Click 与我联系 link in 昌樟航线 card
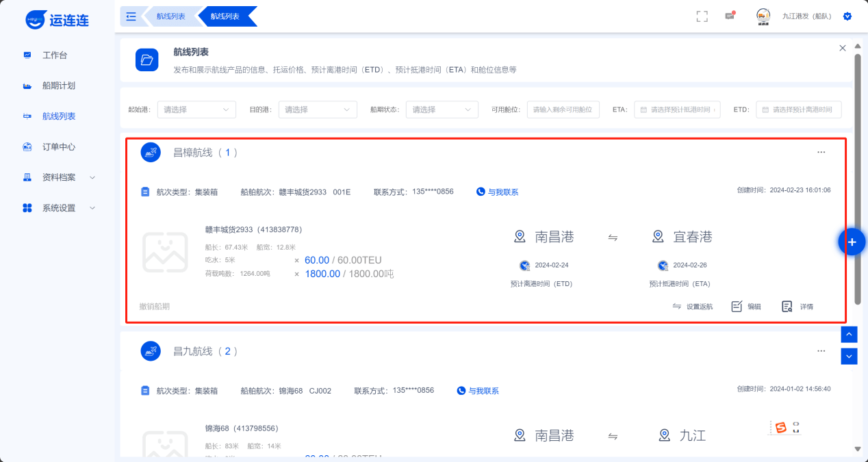The height and width of the screenshot is (462, 868). coord(498,192)
